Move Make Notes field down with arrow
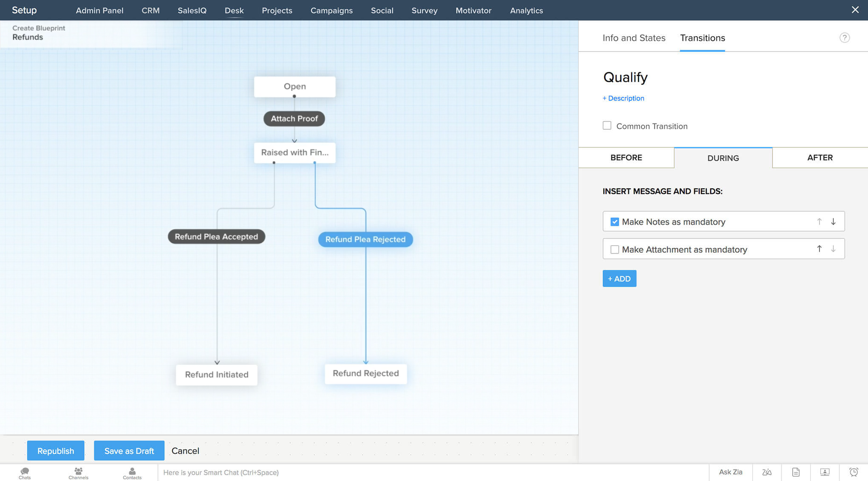Screen dimensions: 868x481 coord(833,222)
